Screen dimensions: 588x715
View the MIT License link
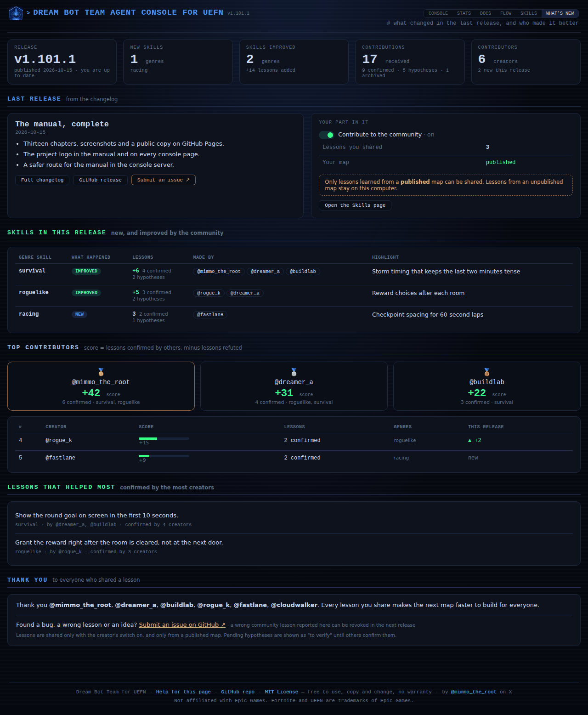(281, 692)
